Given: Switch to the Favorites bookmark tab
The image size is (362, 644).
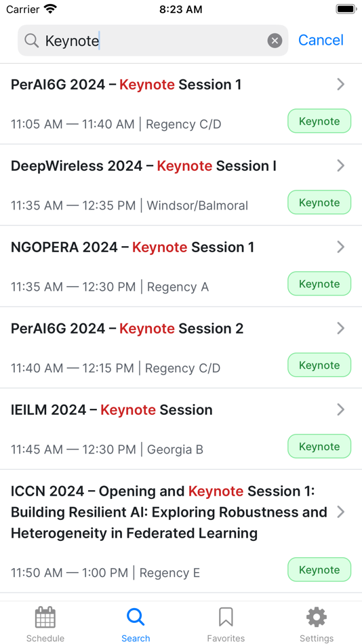Looking at the screenshot, I should [226, 624].
